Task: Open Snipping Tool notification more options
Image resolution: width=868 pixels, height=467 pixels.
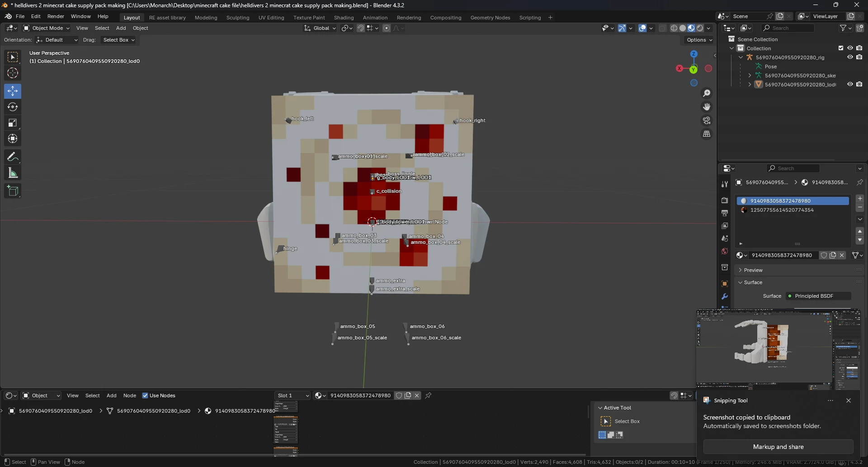Action: pyautogui.click(x=830, y=400)
